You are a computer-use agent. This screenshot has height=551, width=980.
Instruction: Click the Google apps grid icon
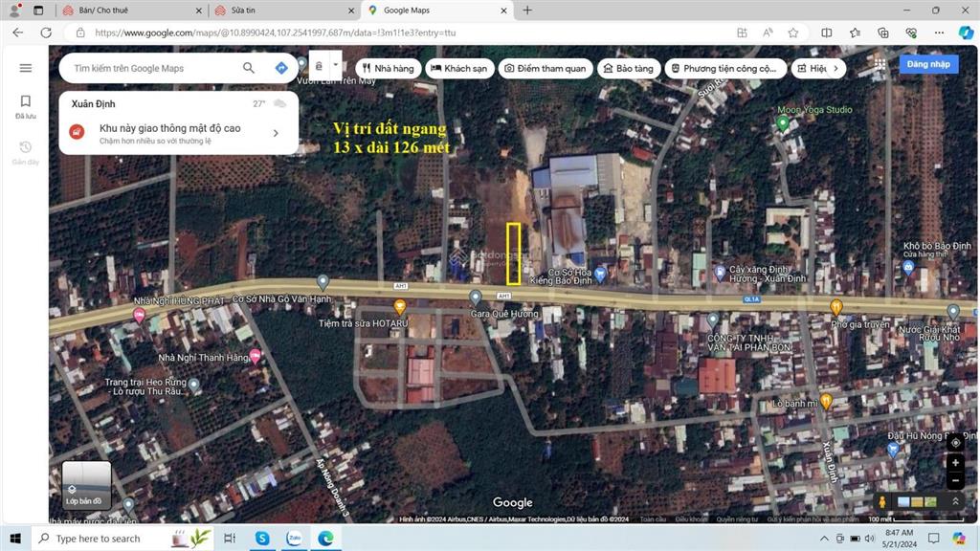(880, 64)
